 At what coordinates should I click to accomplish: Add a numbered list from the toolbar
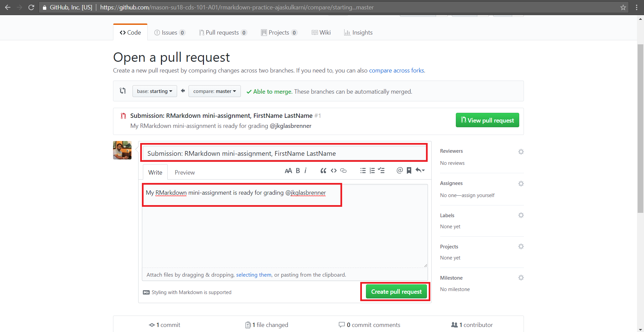pyautogui.click(x=372, y=171)
